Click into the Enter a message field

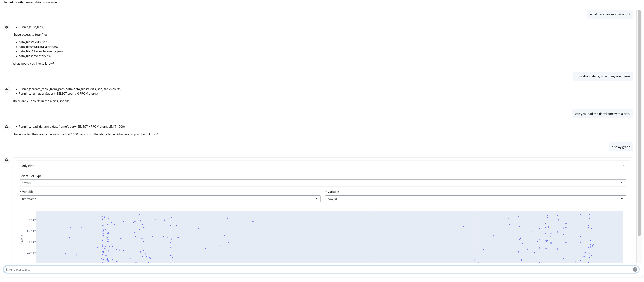pos(318,269)
